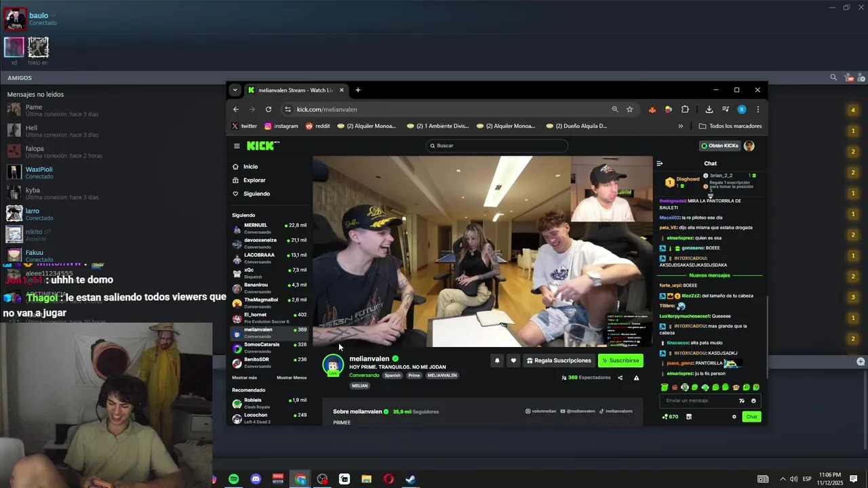Open instagram bookmark
The height and width of the screenshot is (488, 868).
click(281, 126)
